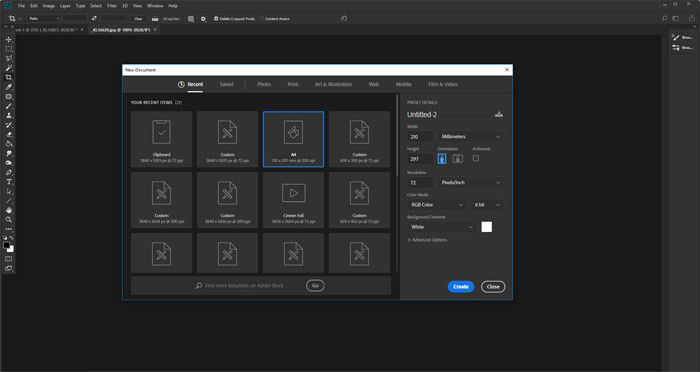Open the Filter menu
Screen dimensions: 700x372
pos(112,6)
